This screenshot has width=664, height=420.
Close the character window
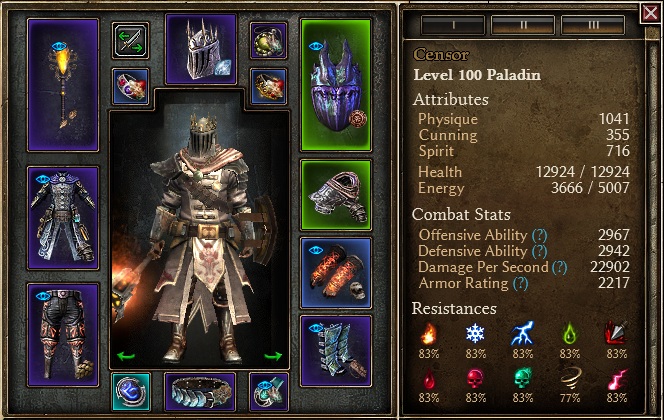coord(651,13)
